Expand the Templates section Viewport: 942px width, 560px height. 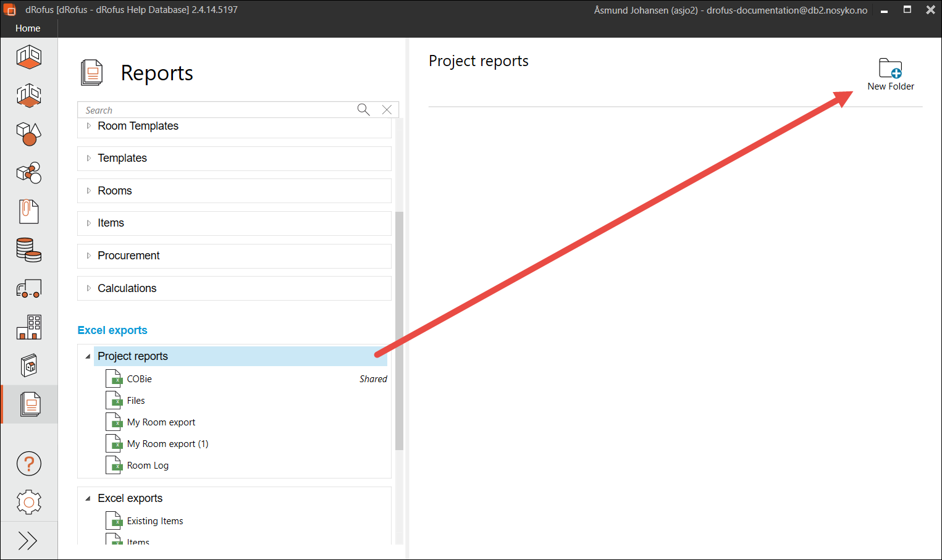[x=89, y=158]
